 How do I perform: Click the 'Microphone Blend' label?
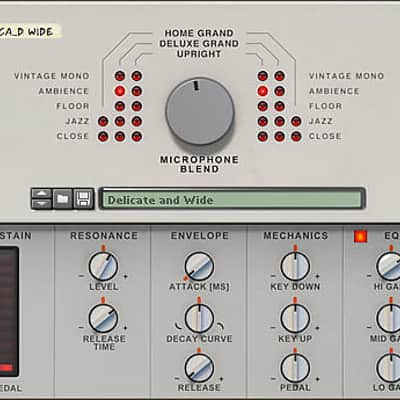[199, 164]
